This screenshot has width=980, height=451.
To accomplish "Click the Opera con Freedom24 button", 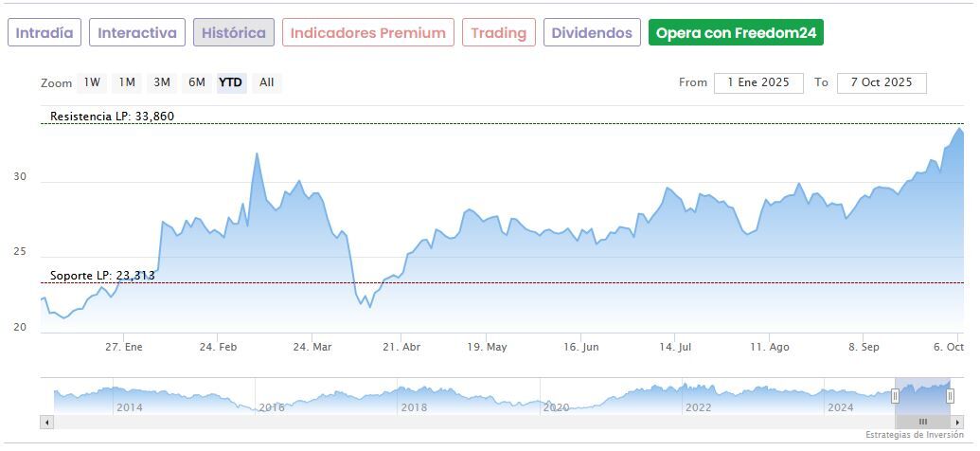I will tap(736, 33).
